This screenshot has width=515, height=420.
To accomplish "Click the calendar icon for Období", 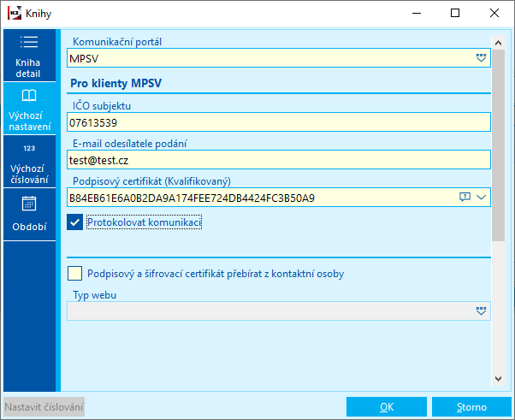I will click(x=29, y=204).
